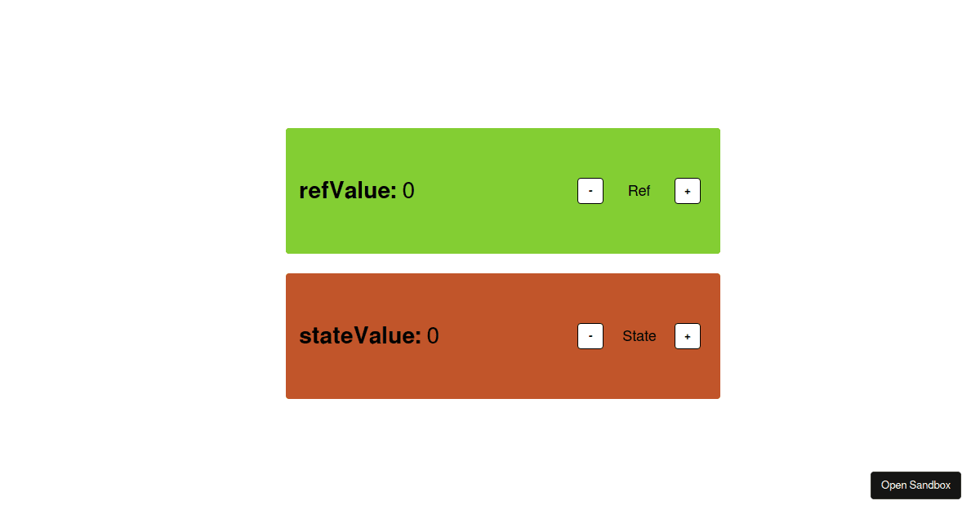Open the sandbox via the bottom-right link
Image resolution: width=980 pixels, height=514 pixels.
915,485
